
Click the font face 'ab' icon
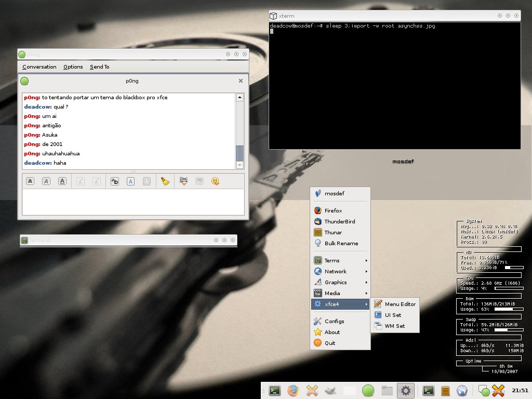click(x=115, y=181)
